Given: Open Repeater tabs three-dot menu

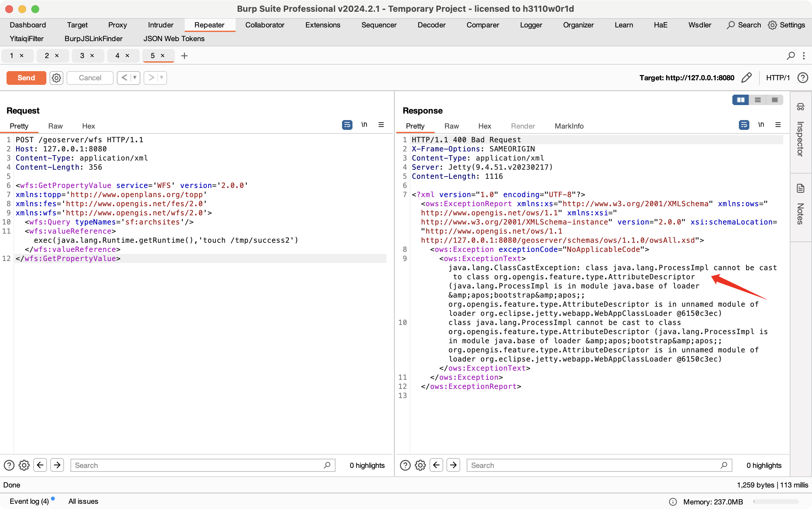Looking at the screenshot, I should 804,55.
